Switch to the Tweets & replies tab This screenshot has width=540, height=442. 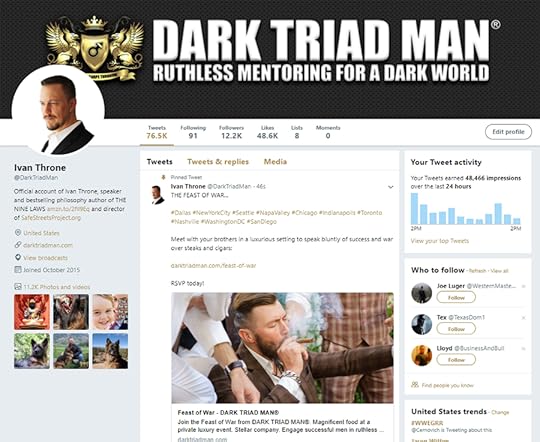pos(218,162)
